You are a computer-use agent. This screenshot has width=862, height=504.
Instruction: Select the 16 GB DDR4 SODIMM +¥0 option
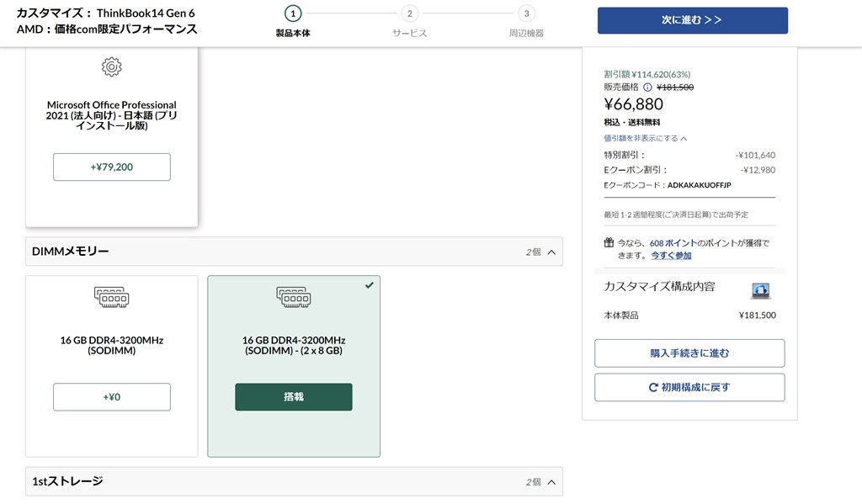tap(112, 396)
